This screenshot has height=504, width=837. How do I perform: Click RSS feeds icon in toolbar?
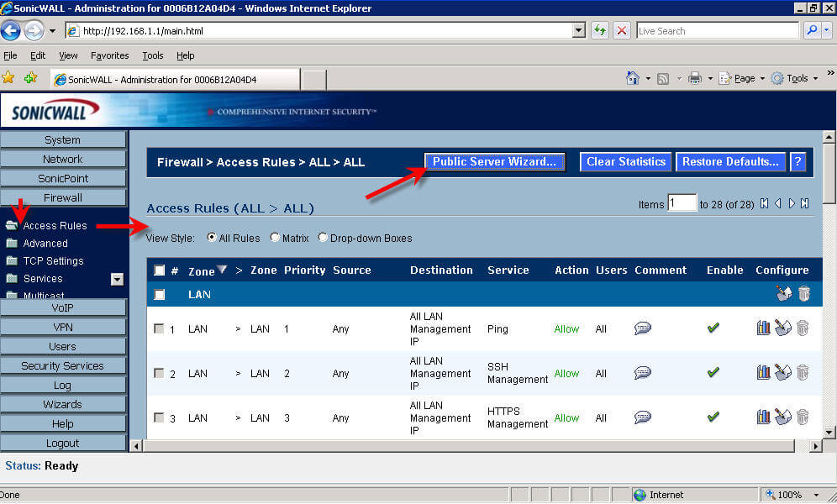(x=663, y=79)
